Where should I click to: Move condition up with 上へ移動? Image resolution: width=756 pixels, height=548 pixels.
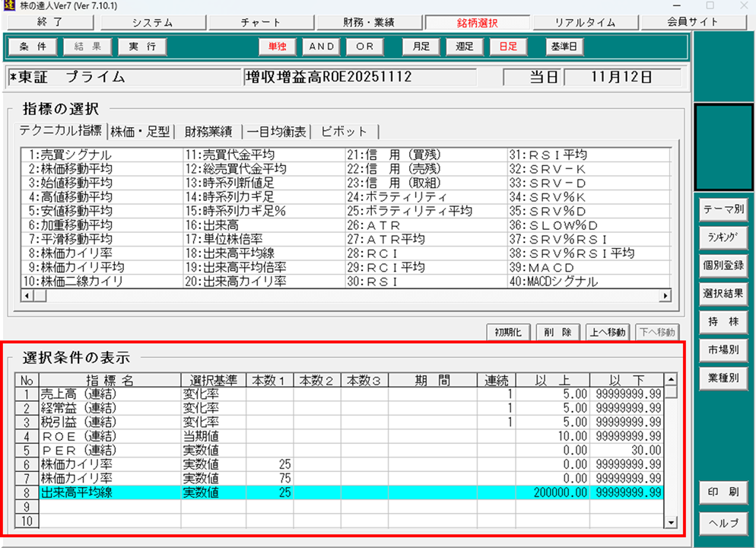[x=607, y=333]
